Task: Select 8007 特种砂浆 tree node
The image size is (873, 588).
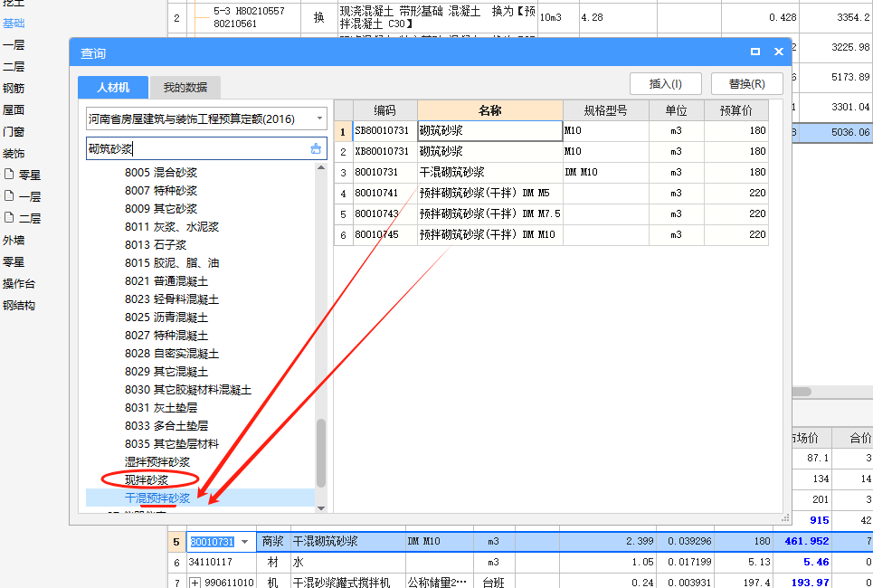Action: pos(161,191)
